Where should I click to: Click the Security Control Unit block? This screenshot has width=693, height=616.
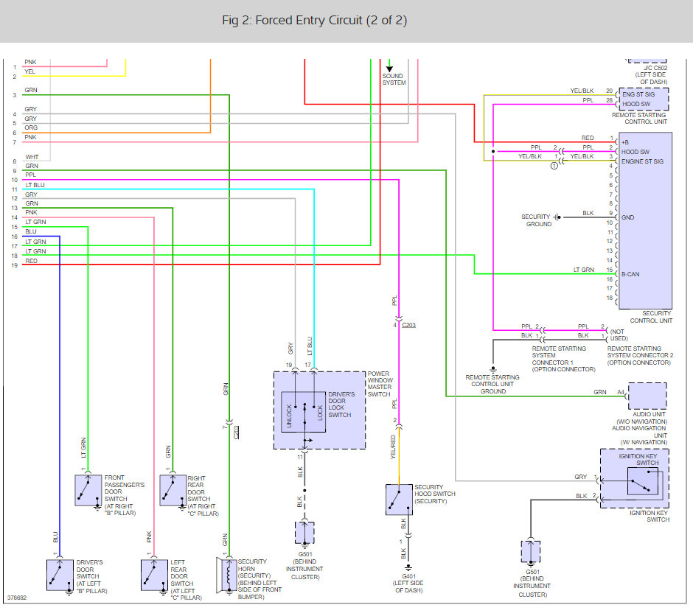point(645,220)
